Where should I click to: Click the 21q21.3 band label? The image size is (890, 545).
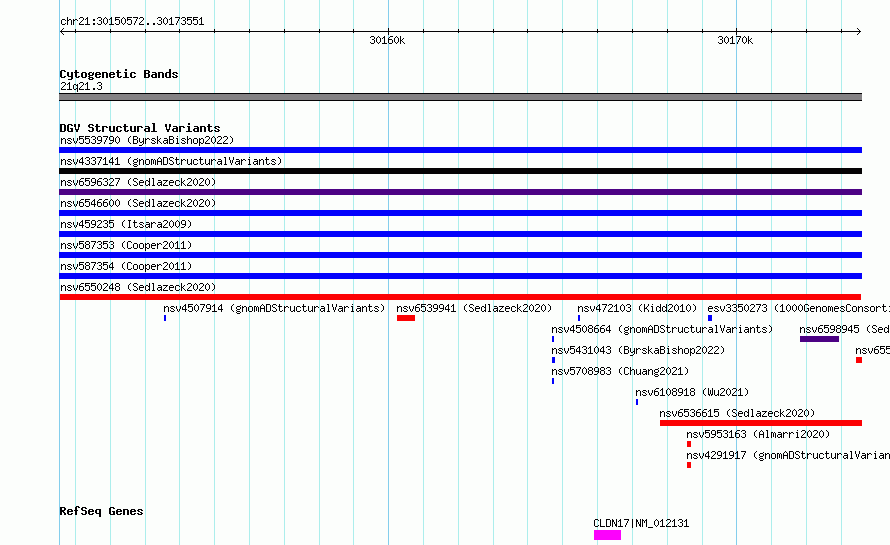(x=81, y=86)
